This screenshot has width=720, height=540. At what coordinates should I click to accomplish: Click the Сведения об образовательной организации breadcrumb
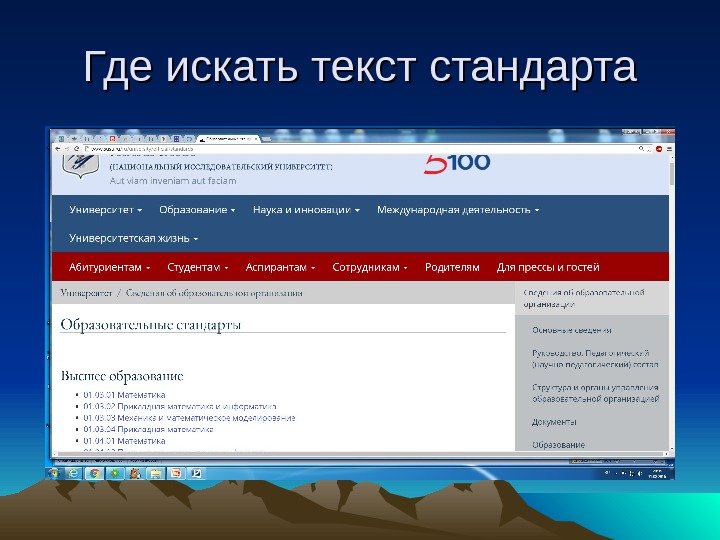(214, 293)
